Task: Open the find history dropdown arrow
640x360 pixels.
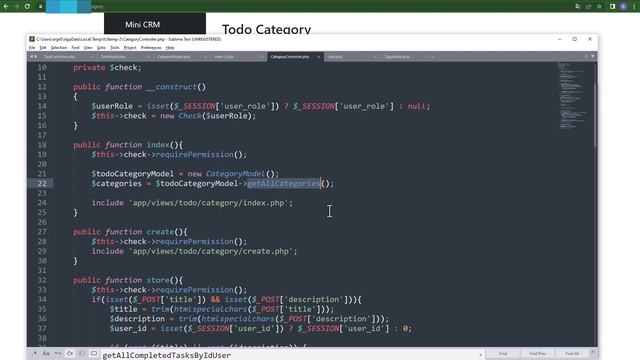Action: (x=480, y=355)
